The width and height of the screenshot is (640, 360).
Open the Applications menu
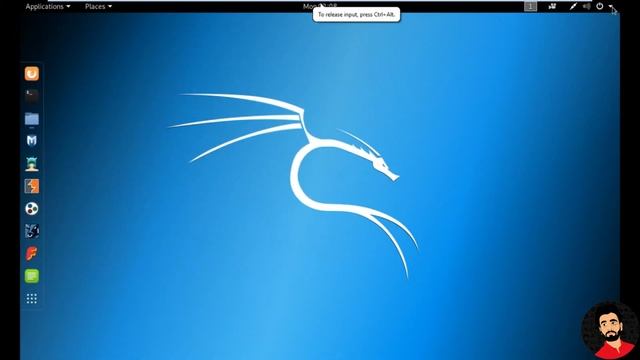point(48,6)
